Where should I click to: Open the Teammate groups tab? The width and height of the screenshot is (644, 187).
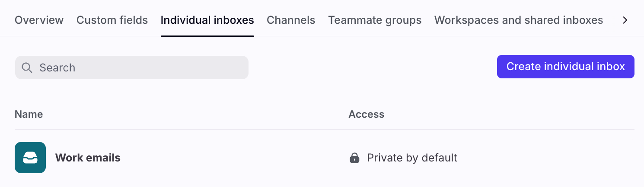point(375,20)
